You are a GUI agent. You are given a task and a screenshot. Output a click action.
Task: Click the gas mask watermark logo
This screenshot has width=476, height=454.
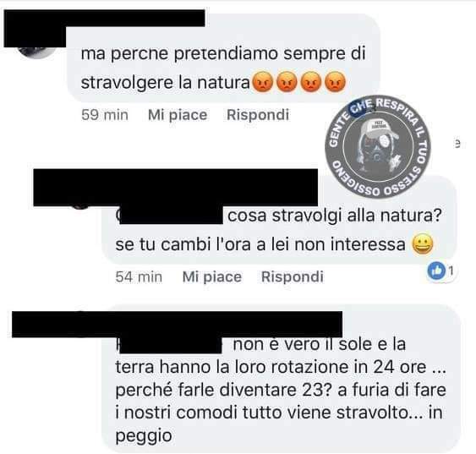point(378,146)
